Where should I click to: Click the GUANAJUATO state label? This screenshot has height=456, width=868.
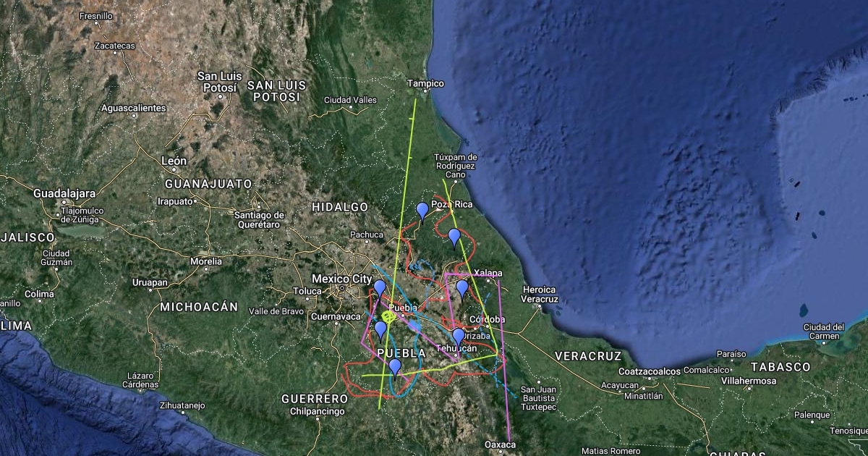(208, 184)
